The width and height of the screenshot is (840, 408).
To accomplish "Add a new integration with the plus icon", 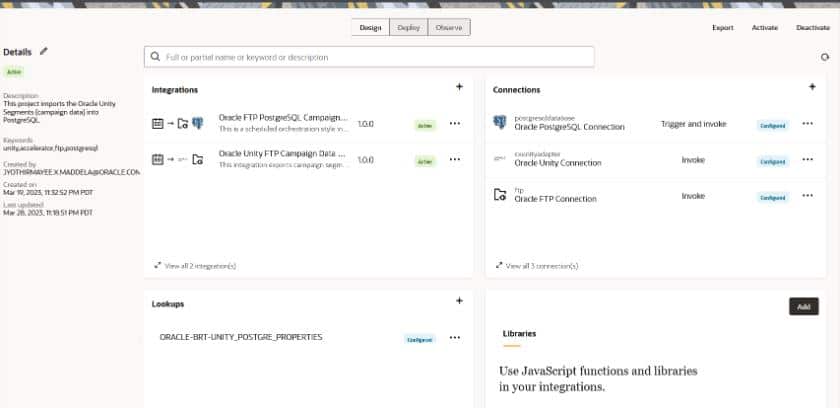I will [x=459, y=87].
